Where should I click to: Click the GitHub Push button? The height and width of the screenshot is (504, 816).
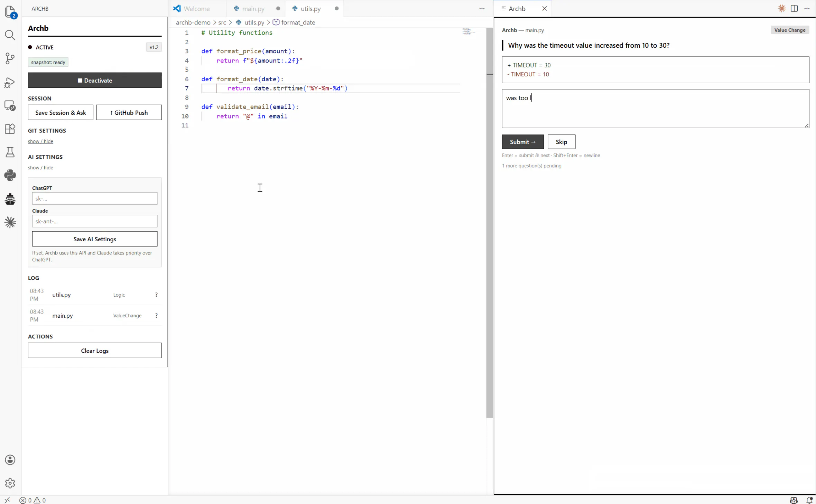point(129,112)
